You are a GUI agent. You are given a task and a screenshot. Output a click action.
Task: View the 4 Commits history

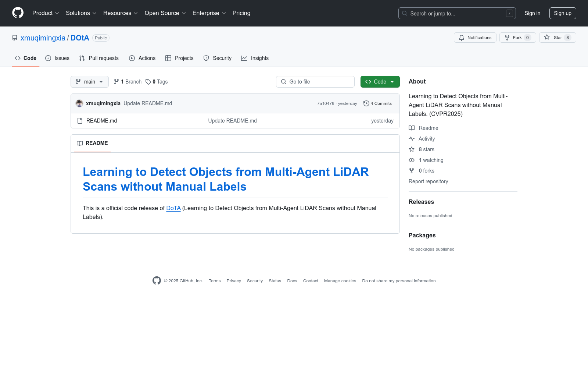377,103
